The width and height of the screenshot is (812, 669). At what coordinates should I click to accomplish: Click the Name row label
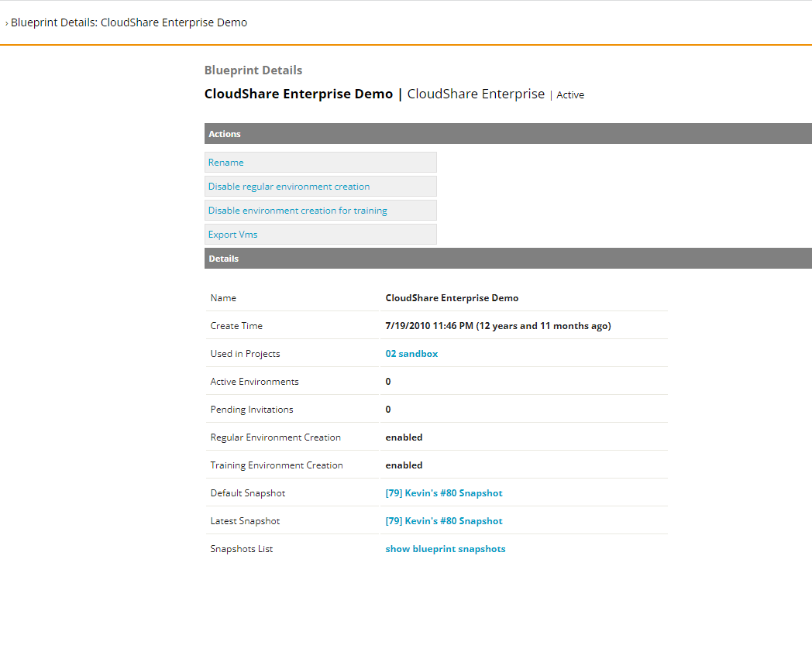coord(223,297)
